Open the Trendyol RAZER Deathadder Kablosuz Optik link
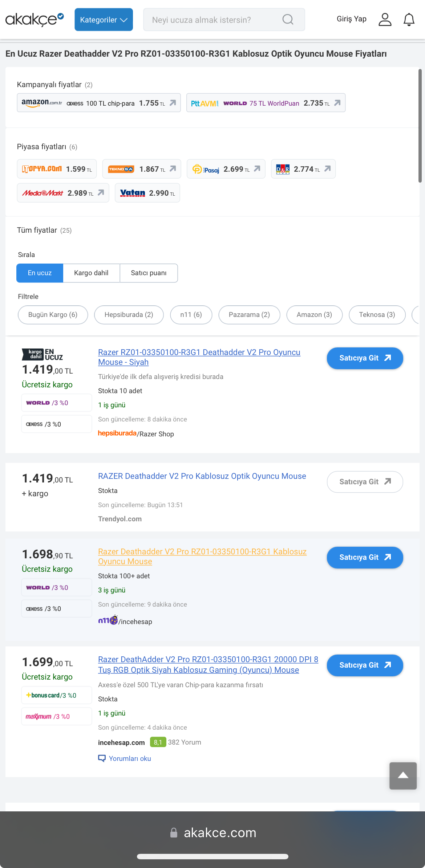This screenshot has width=425, height=868. (x=202, y=476)
